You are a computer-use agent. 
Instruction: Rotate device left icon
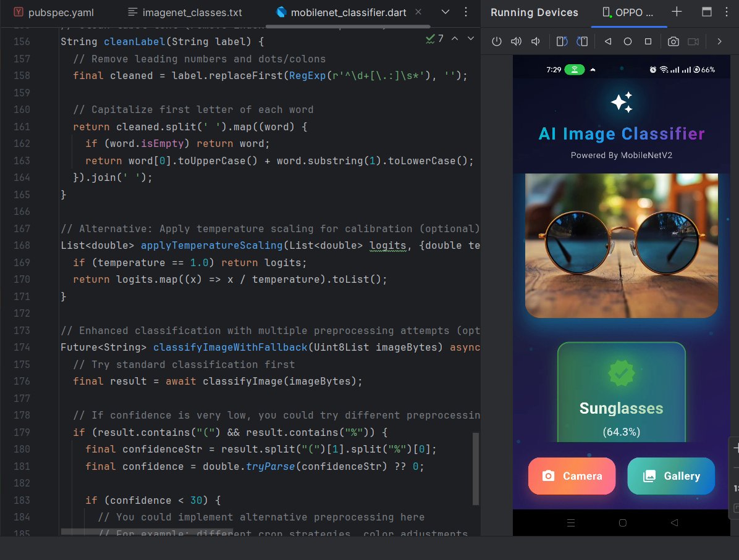tap(562, 41)
